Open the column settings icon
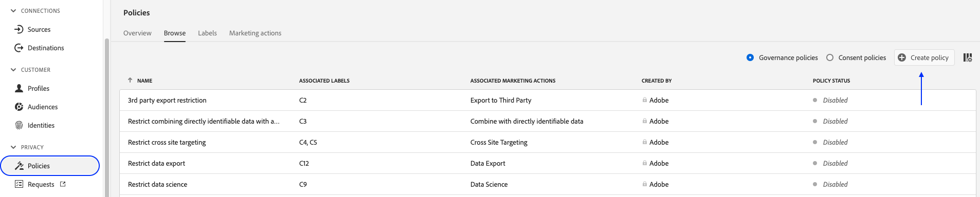 [x=968, y=57]
